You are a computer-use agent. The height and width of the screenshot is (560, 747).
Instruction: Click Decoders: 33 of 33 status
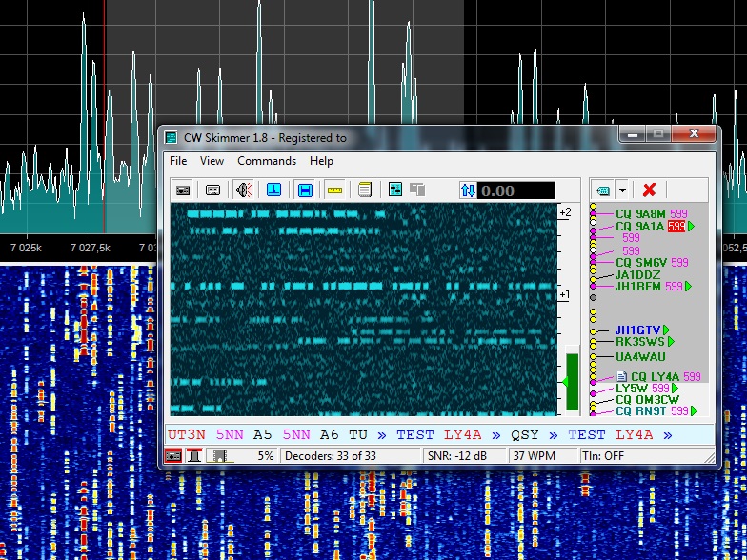coord(331,456)
